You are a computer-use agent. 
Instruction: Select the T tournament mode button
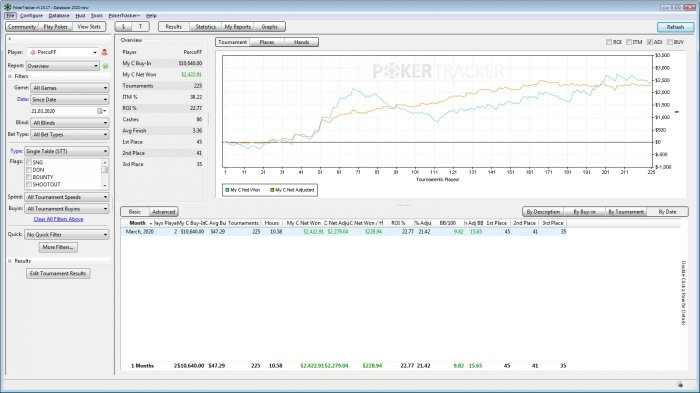(141, 27)
